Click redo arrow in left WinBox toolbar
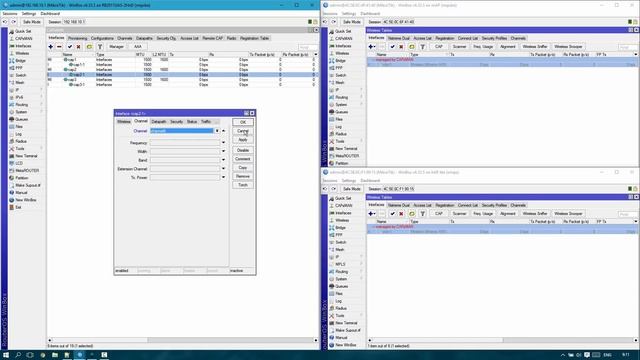Image resolution: width=640 pixels, height=360 pixels. [13, 22]
